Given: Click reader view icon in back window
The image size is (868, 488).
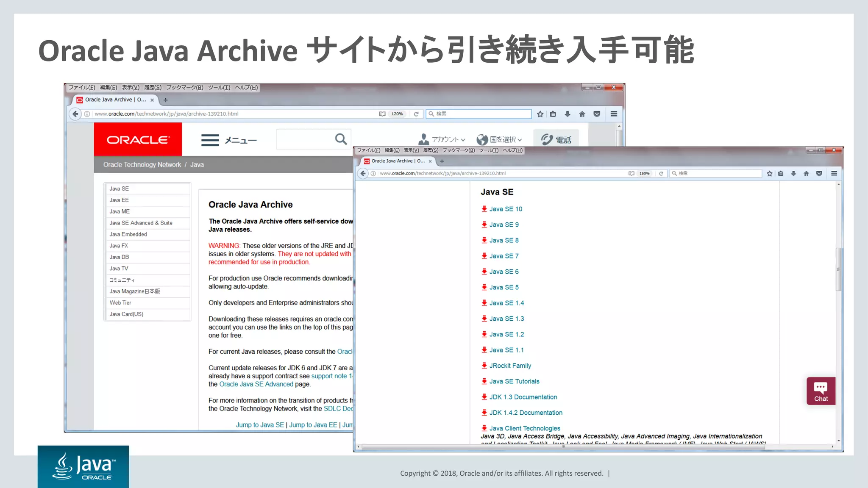Looking at the screenshot, I should pos(382,114).
